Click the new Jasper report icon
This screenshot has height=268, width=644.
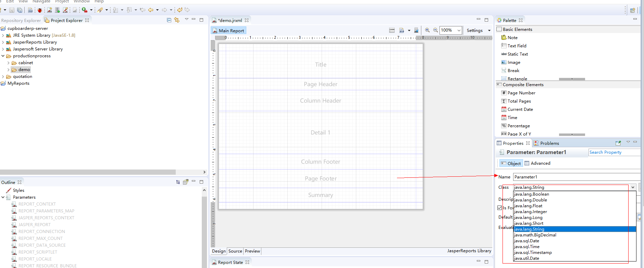point(50,10)
